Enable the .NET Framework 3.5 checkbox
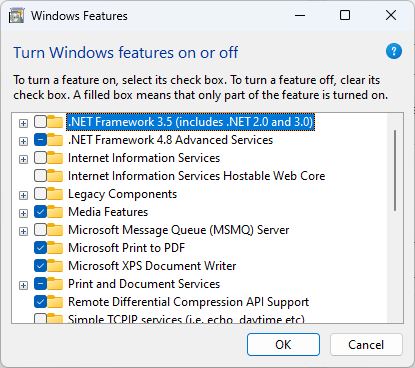This screenshot has height=368, width=415. [x=40, y=122]
